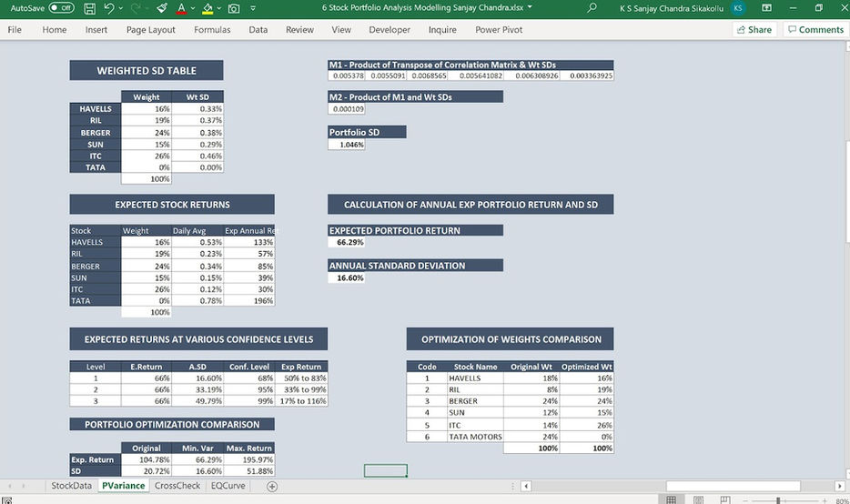Image resolution: width=850 pixels, height=504 pixels.
Task: Select the expected portfolio return 66.29% cell
Action: tap(347, 242)
